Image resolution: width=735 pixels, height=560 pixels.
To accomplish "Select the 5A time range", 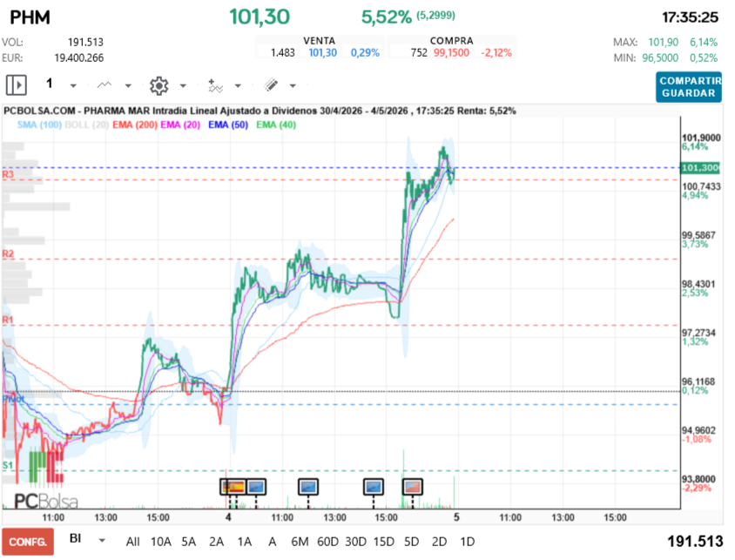I will (188, 542).
